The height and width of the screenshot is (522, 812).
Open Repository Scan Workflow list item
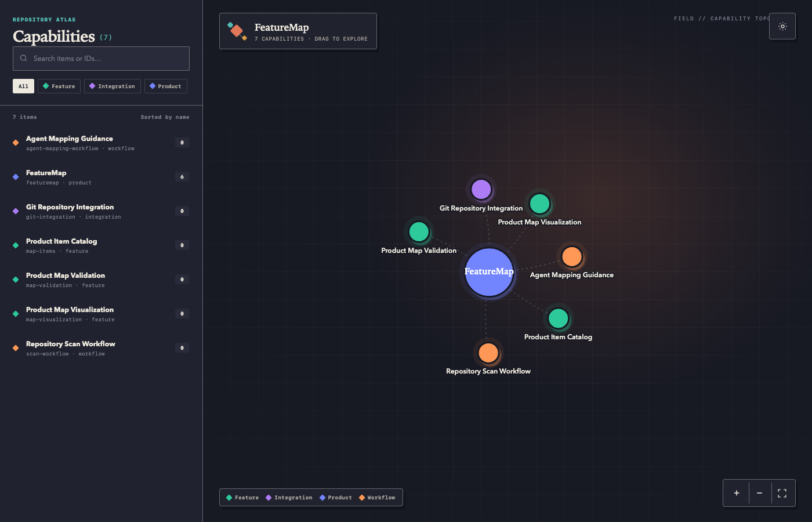[x=101, y=348]
